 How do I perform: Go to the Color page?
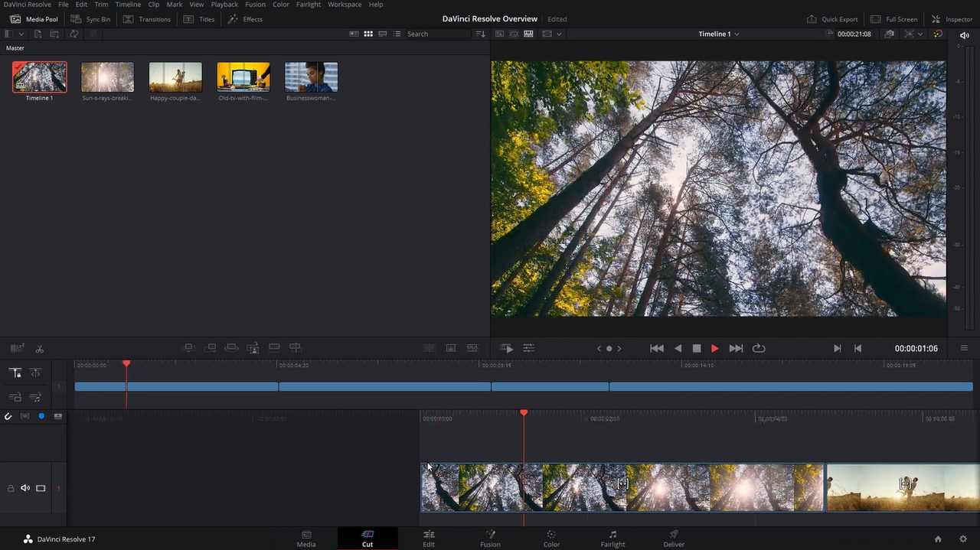tap(551, 539)
